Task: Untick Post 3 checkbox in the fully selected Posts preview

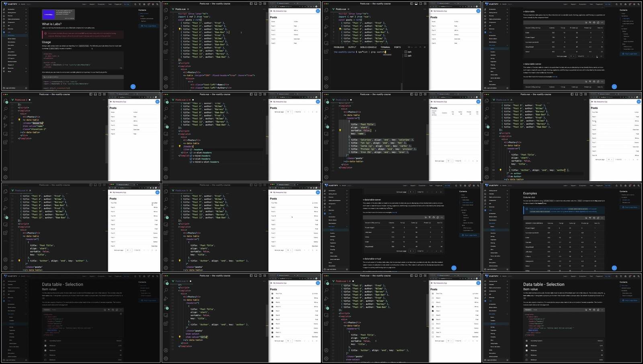Action: click(x=272, y=324)
